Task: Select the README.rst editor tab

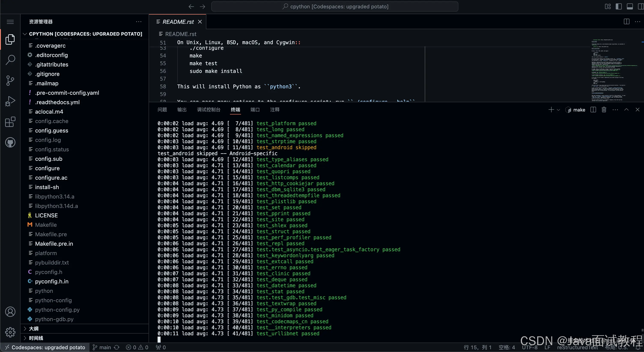Action: [x=178, y=22]
